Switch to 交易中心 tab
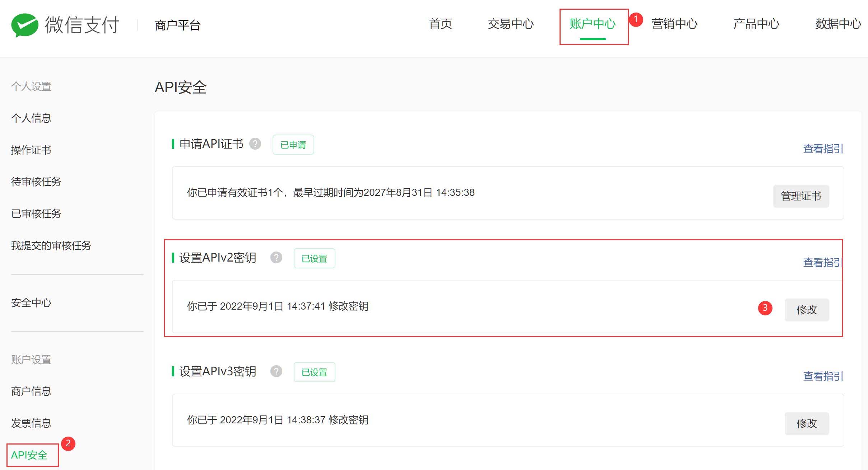868x470 pixels. pyautogui.click(x=510, y=24)
